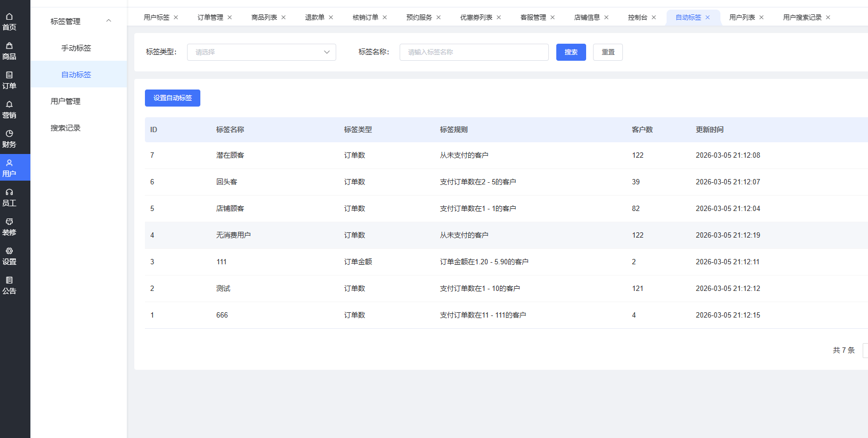Expand the 标签类型 dropdown selector

261,52
